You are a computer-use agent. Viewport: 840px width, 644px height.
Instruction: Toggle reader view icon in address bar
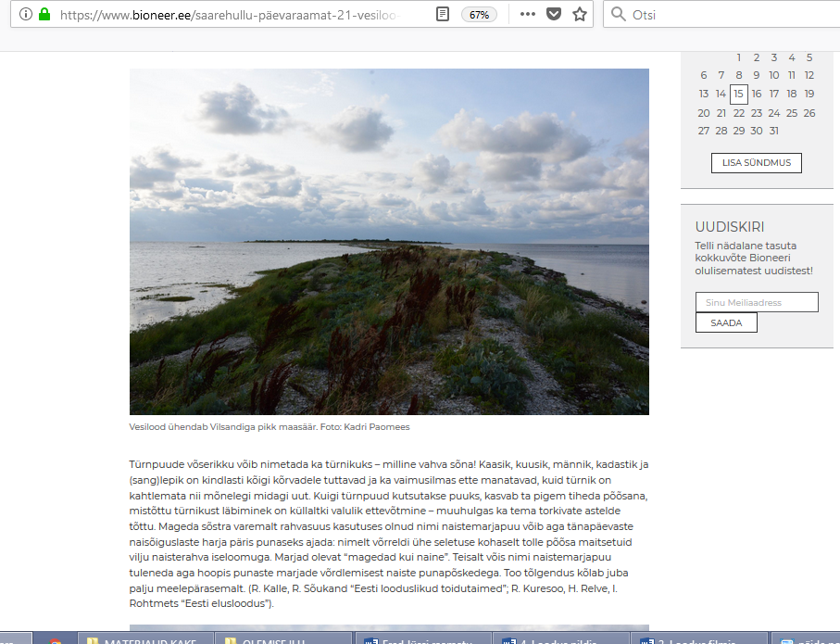pos(444,15)
